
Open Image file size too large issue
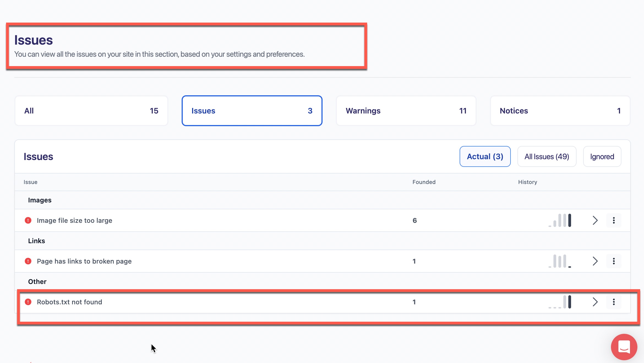pos(74,221)
